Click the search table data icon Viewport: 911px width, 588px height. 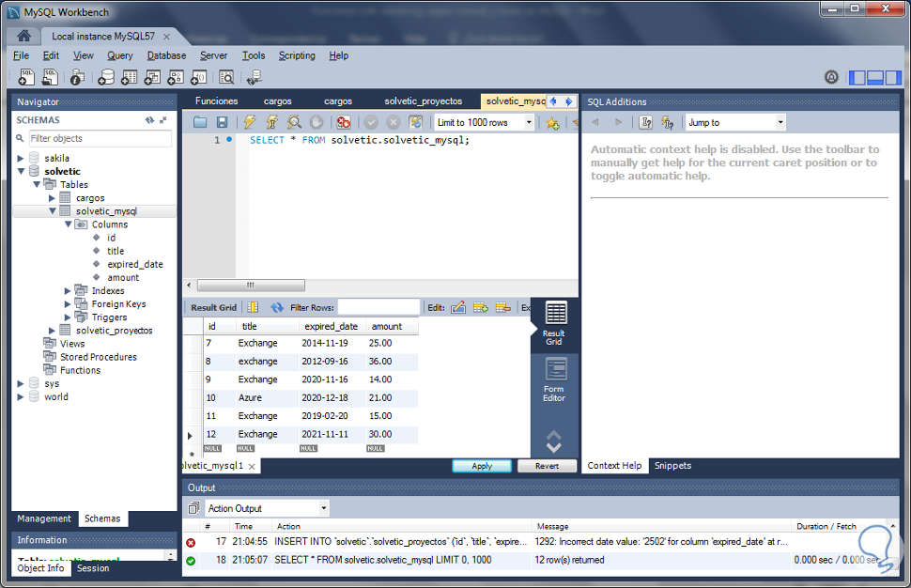pyautogui.click(x=226, y=77)
